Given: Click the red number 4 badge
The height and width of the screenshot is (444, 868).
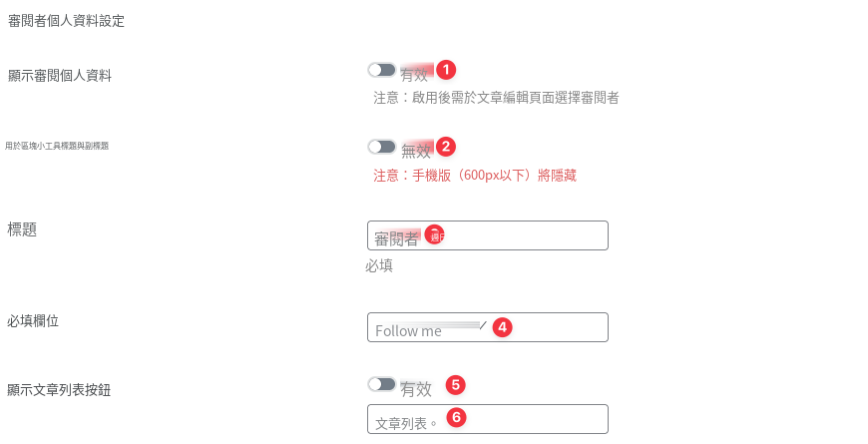Looking at the screenshot, I should [x=502, y=327].
